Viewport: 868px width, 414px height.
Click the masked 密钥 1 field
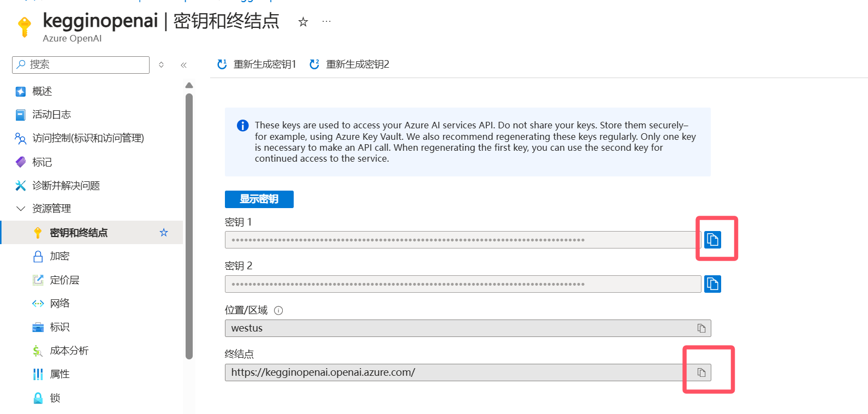[463, 240]
